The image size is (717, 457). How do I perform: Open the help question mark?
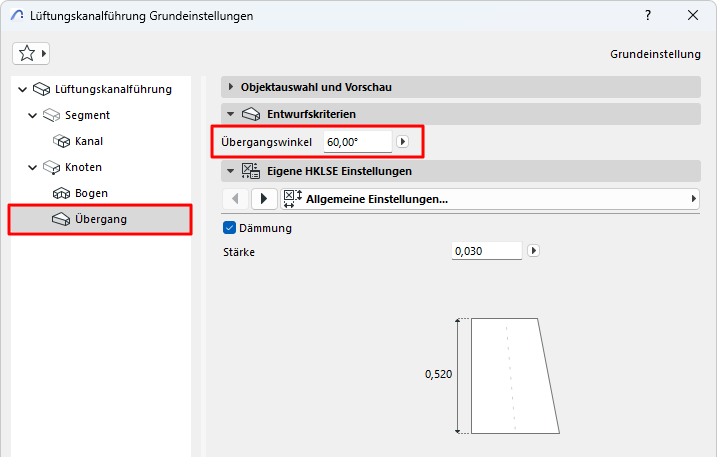[x=648, y=16]
